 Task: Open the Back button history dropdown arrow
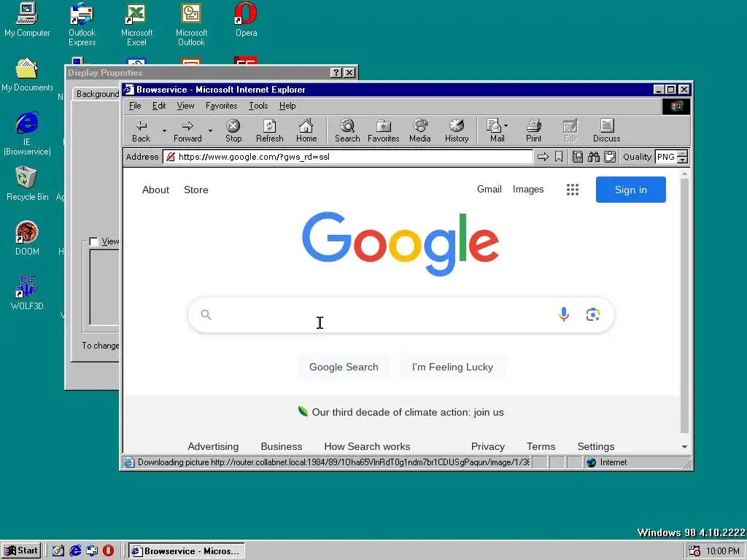click(164, 131)
